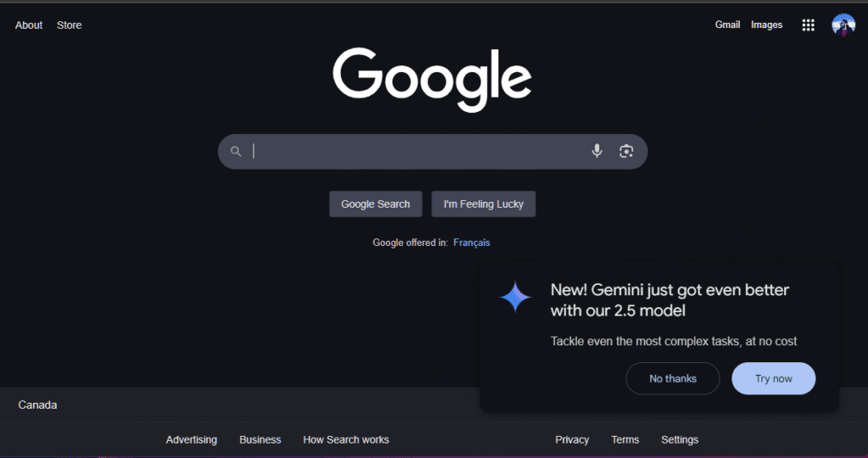Open How Search works footer link

(346, 439)
